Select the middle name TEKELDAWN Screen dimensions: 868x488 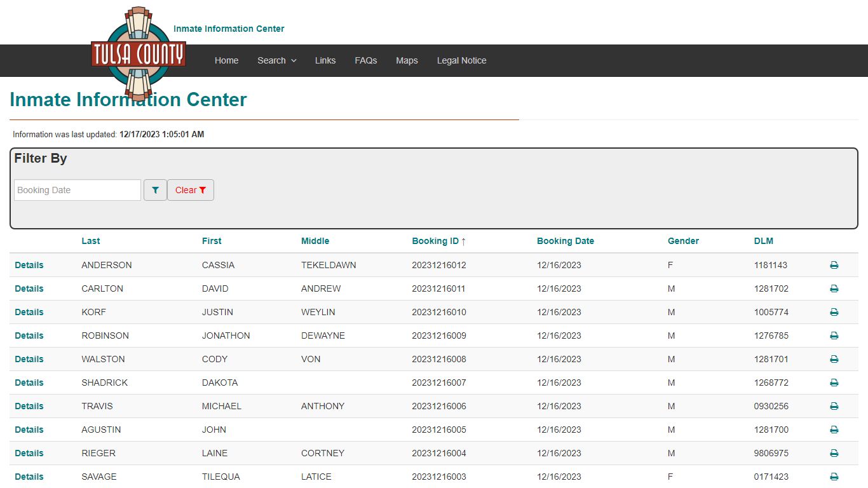pos(329,265)
